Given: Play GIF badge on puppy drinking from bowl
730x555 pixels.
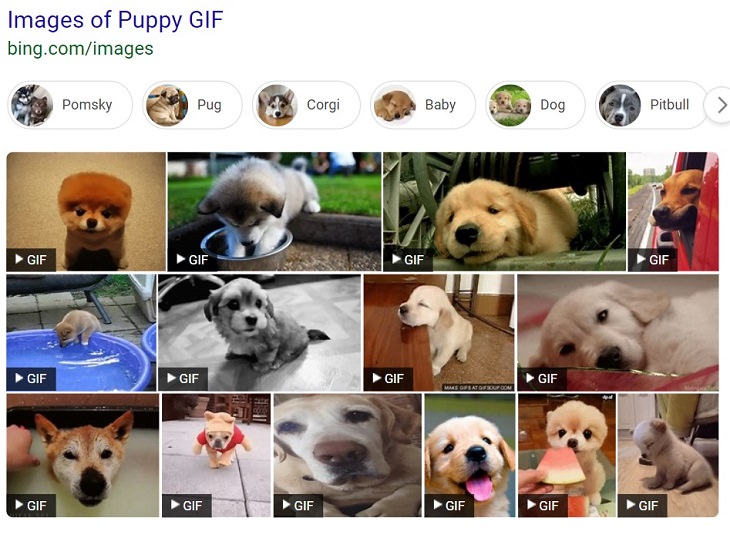Looking at the screenshot, I should [x=192, y=260].
